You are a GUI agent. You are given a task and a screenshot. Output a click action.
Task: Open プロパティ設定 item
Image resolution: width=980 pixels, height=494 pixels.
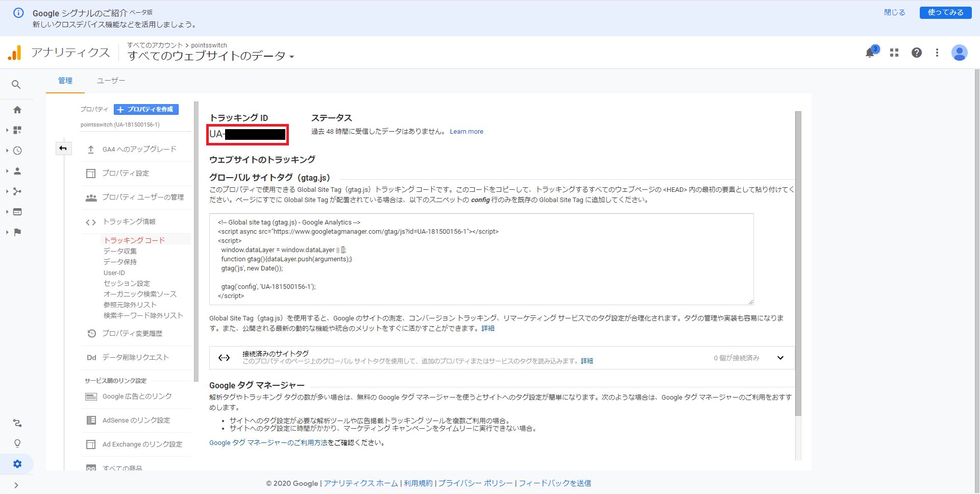tap(136, 173)
